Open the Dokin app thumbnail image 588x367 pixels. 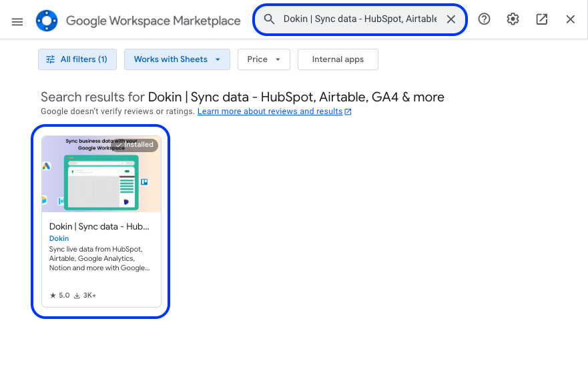click(101, 174)
